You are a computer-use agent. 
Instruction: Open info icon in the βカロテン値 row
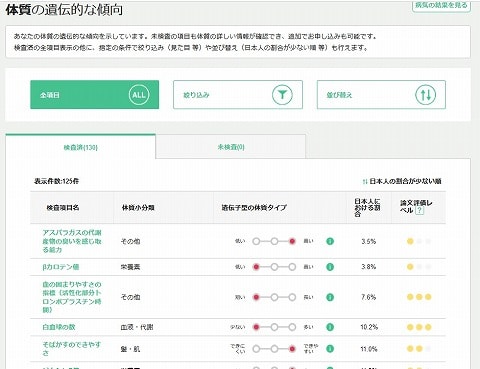pyautogui.click(x=330, y=267)
